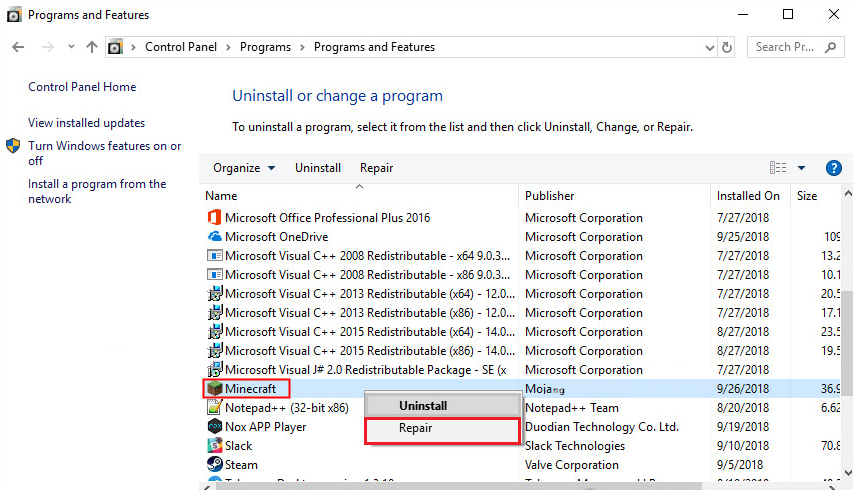The height and width of the screenshot is (490, 853).
Task: Expand the address bar history dropdown
Action: tap(709, 48)
